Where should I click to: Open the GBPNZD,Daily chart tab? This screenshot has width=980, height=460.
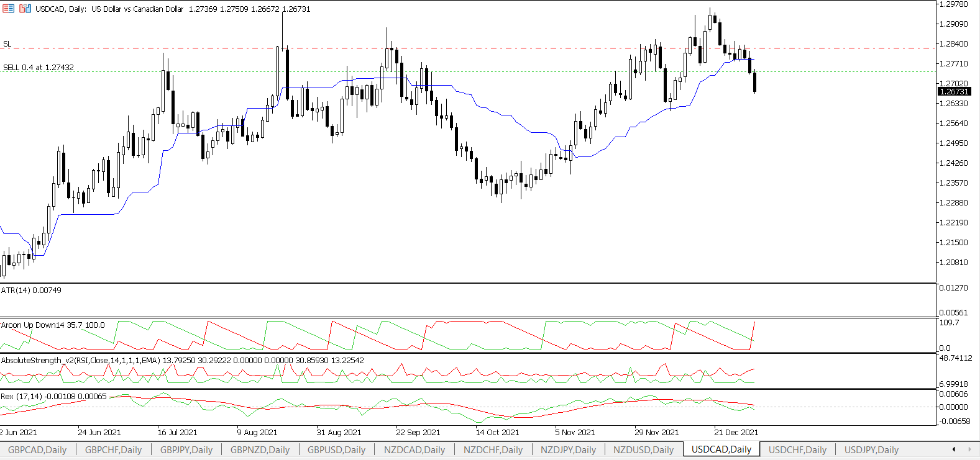pyautogui.click(x=260, y=450)
